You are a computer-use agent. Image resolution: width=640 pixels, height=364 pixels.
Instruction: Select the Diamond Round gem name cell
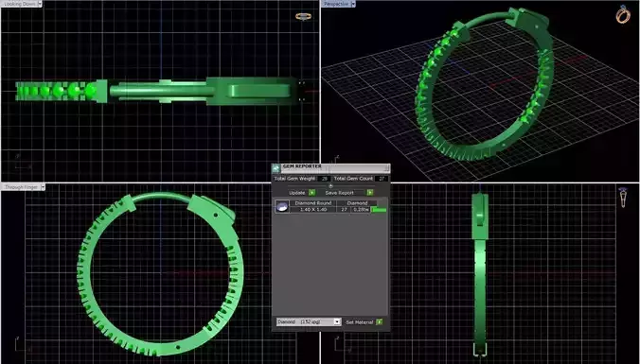pyautogui.click(x=313, y=203)
